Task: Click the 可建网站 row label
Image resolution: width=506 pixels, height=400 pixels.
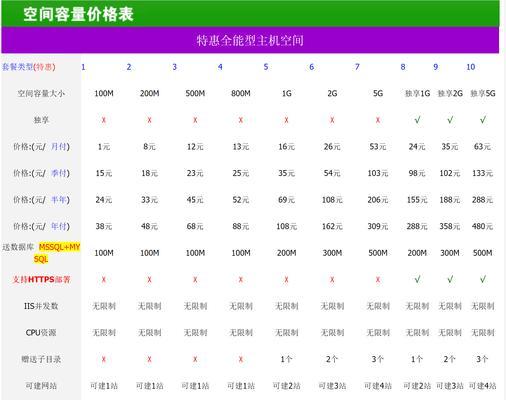Action: 41,386
